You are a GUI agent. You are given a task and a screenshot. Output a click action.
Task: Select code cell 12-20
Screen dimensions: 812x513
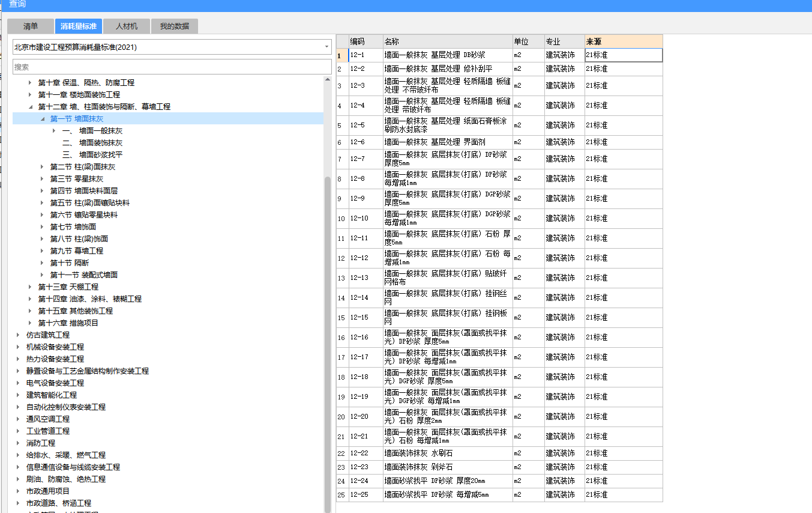[366, 417]
